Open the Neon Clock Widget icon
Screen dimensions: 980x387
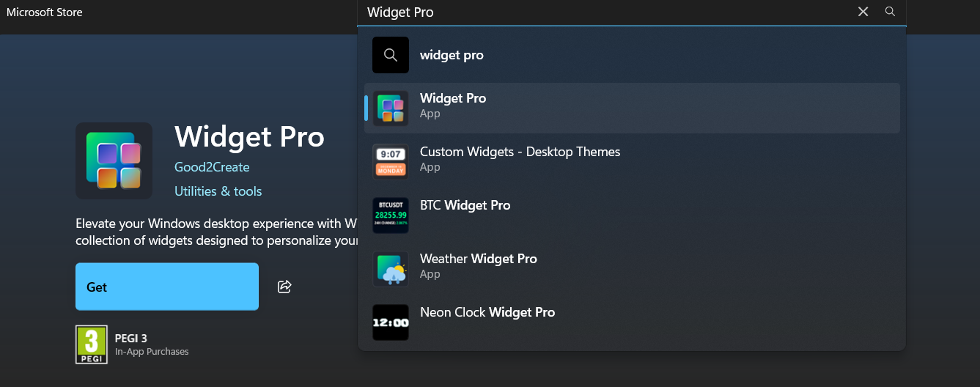point(391,322)
